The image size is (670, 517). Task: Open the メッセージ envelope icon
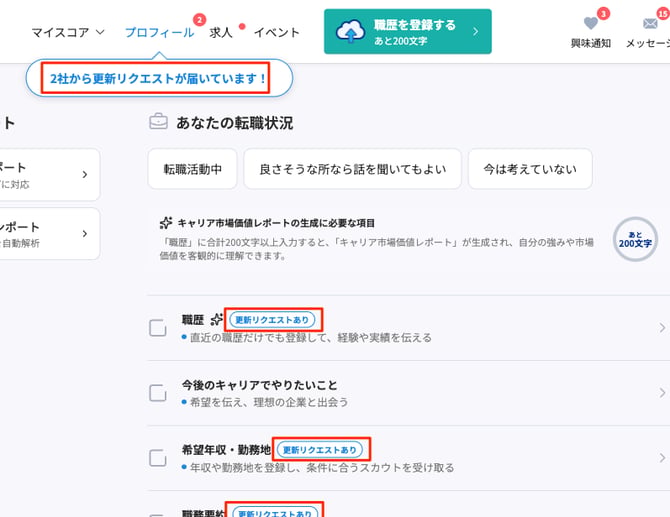click(x=650, y=23)
